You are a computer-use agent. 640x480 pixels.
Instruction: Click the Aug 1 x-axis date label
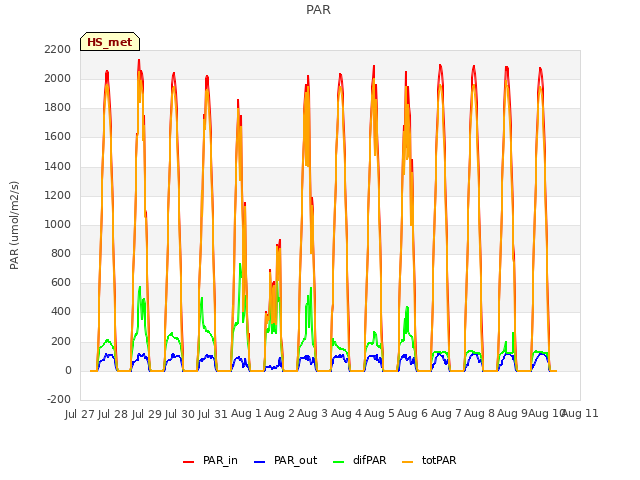tap(246, 414)
